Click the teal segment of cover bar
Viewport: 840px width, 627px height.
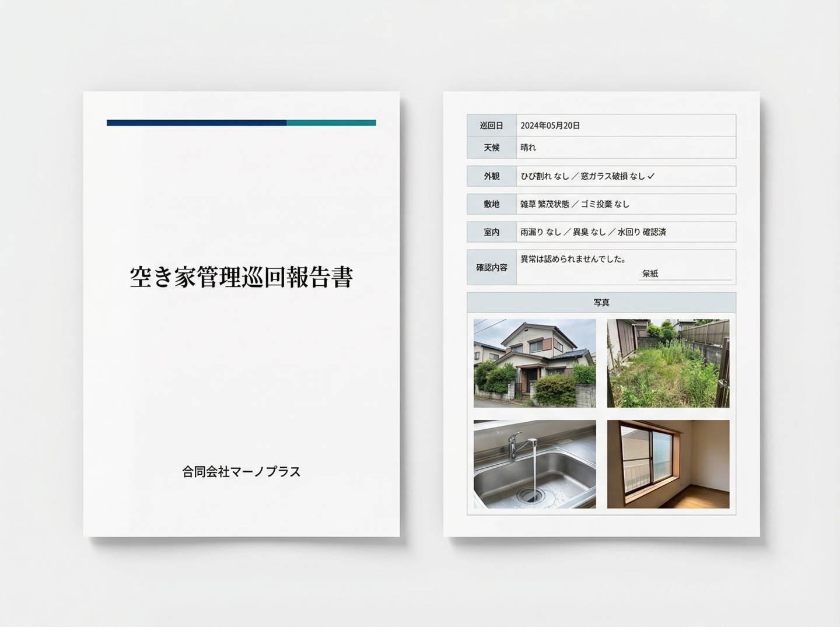pyautogui.click(x=331, y=123)
